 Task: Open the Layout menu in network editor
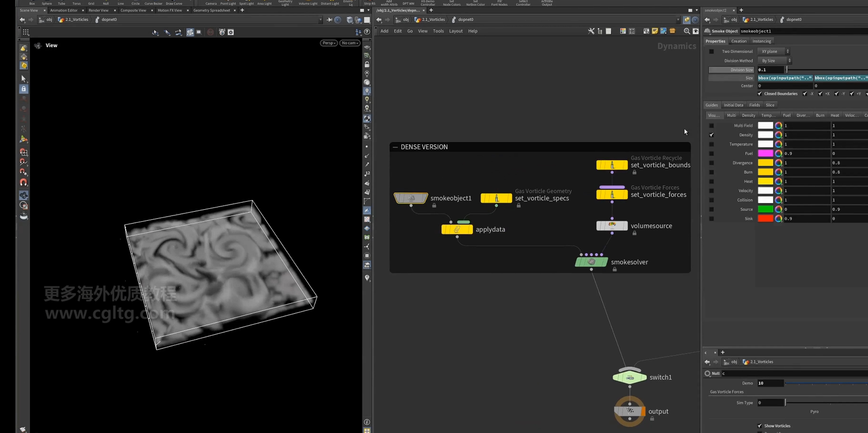[x=456, y=31]
